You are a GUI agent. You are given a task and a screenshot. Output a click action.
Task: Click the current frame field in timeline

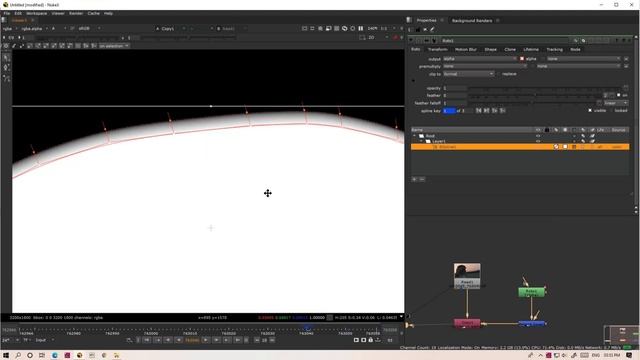pyautogui.click(x=192, y=340)
